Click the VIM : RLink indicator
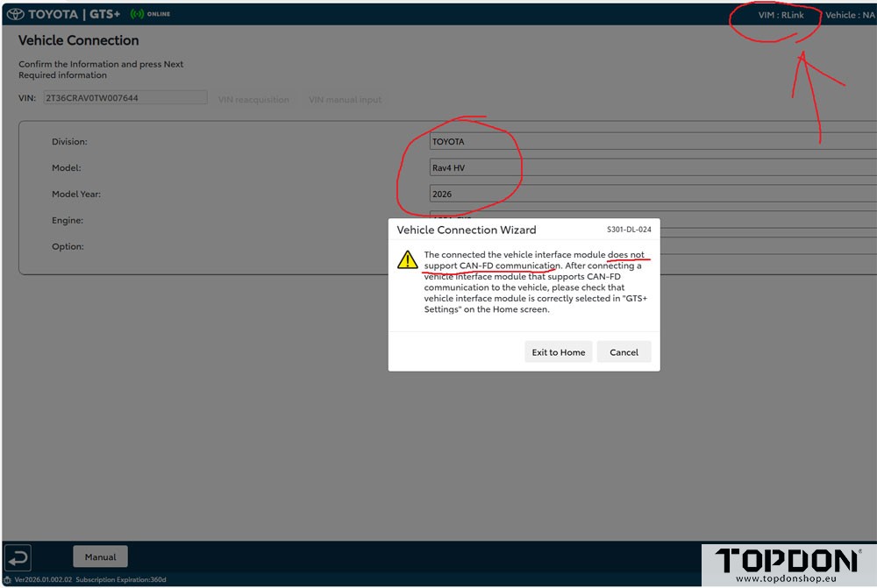The image size is (877, 588). [x=781, y=15]
